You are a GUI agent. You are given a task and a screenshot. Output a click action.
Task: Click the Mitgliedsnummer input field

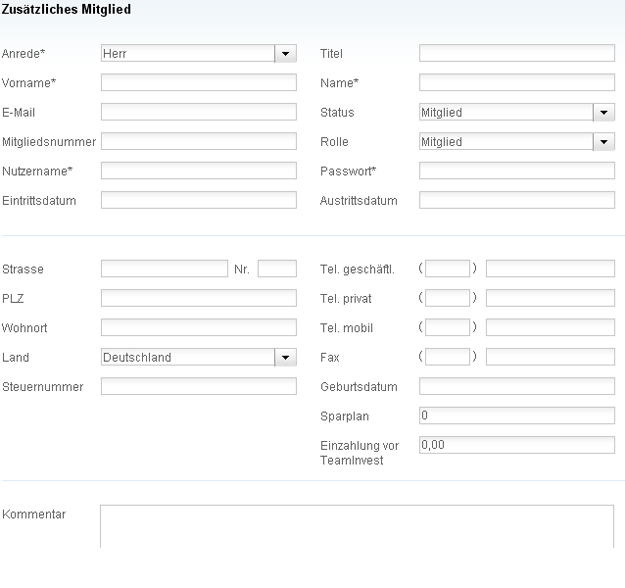point(199,141)
